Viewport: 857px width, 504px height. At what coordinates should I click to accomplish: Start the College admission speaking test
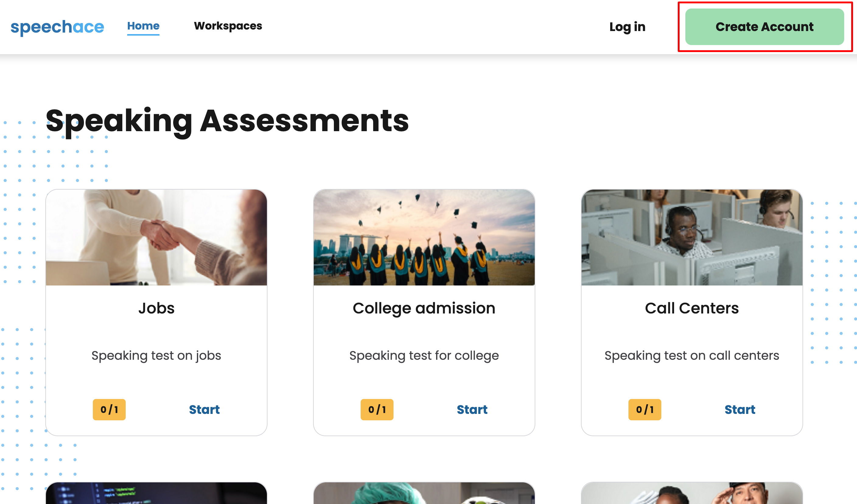pyautogui.click(x=472, y=409)
